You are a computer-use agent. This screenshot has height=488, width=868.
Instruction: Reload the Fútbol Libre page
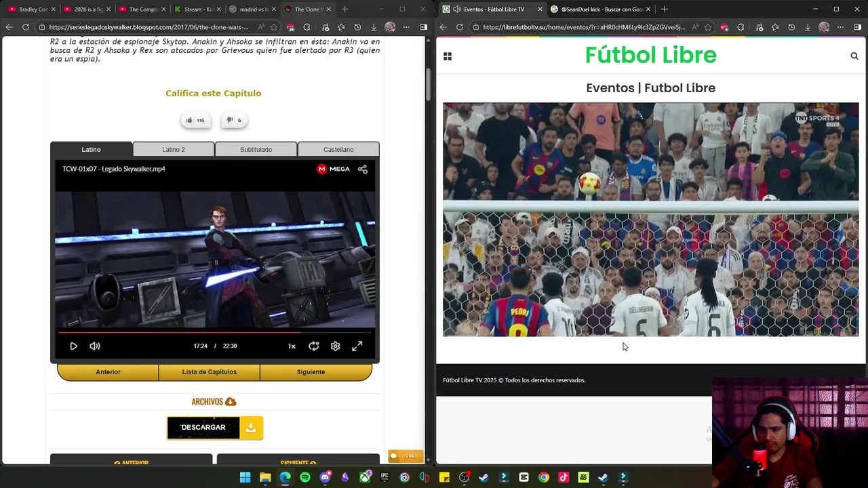click(x=460, y=27)
